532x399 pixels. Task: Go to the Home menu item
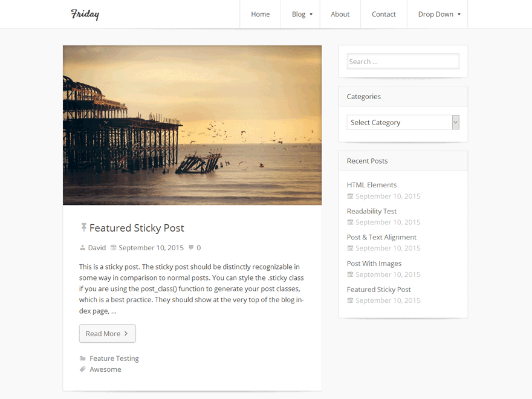click(x=261, y=15)
